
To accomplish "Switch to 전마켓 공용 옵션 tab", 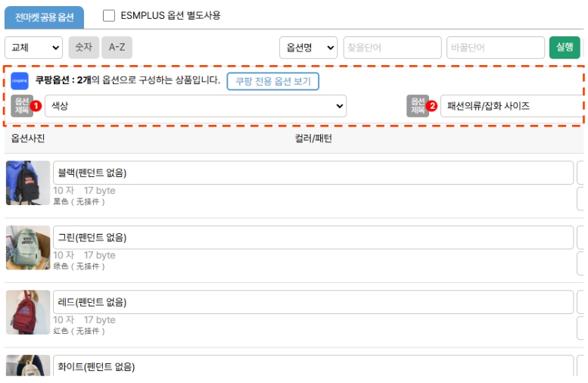I will (x=44, y=16).
